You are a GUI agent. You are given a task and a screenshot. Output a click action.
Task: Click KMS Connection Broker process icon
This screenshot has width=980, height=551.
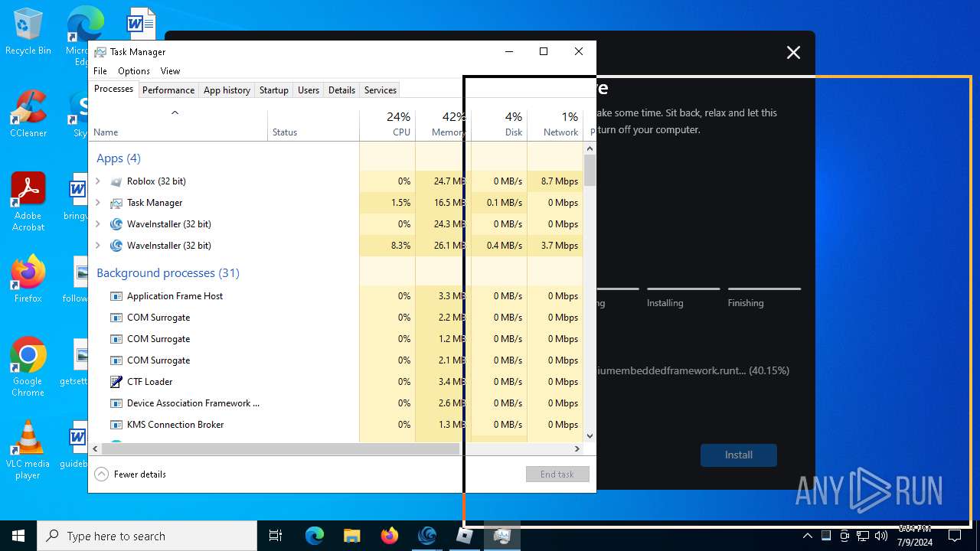click(x=116, y=425)
